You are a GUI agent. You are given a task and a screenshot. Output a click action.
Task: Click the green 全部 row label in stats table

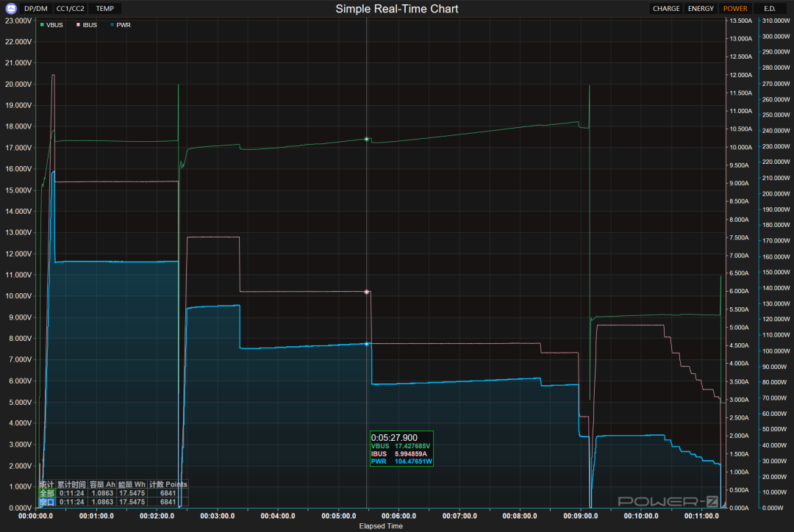[47, 493]
